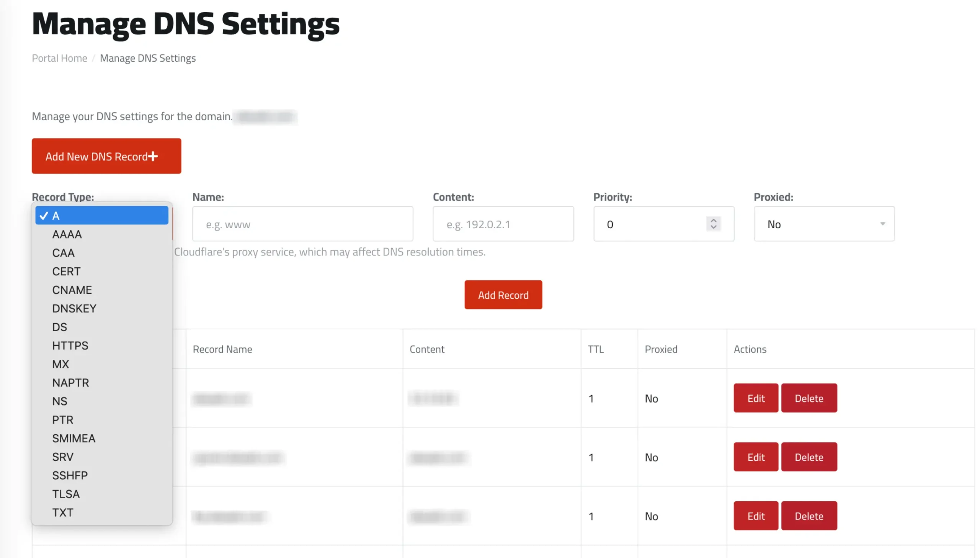Open the Proxied dropdown

[824, 224]
